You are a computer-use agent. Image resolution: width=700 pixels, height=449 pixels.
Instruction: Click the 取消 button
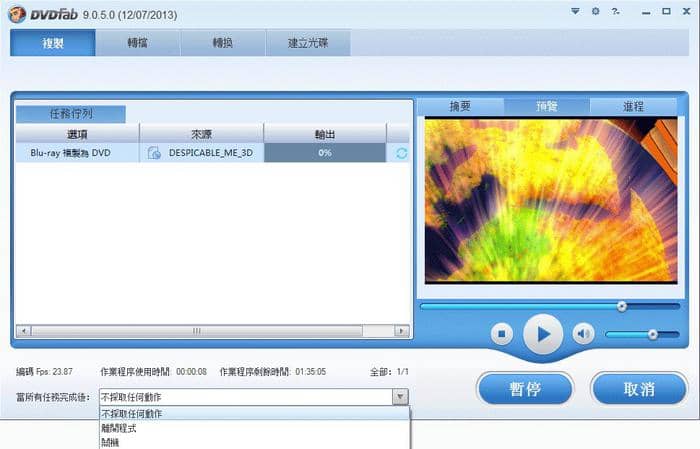[x=639, y=389]
